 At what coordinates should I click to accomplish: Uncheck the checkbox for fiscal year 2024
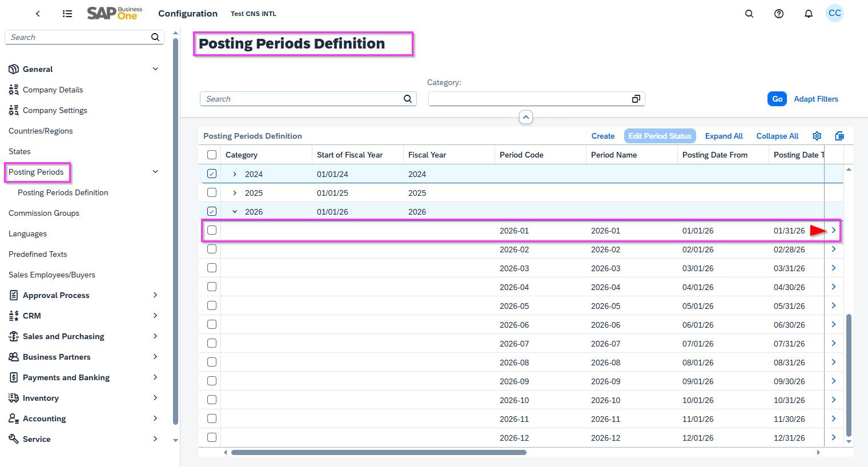pyautogui.click(x=212, y=174)
